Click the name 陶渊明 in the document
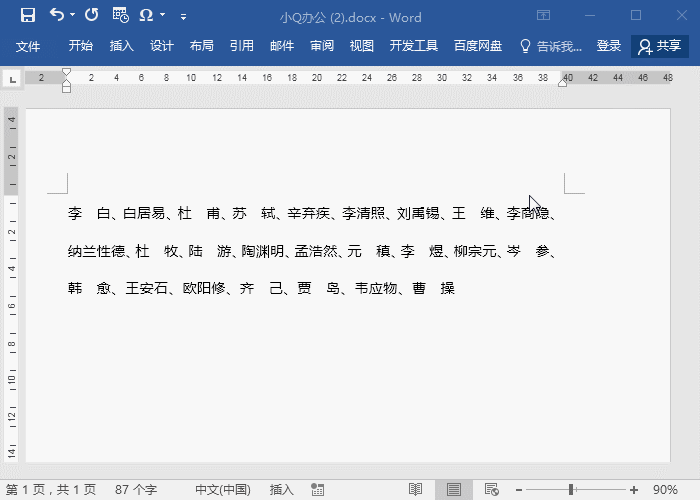The width and height of the screenshot is (700, 500). [x=262, y=251]
